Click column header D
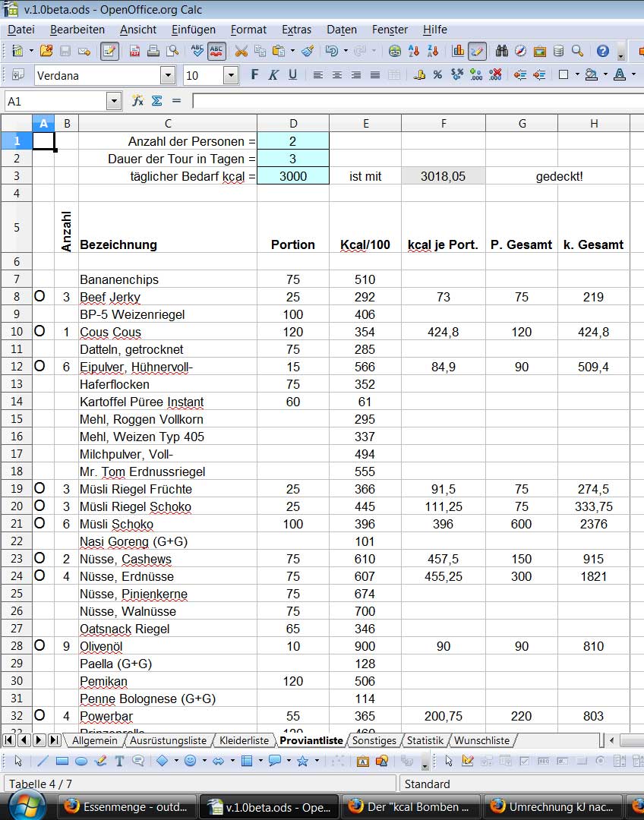Screen dimensions: 644x820 [293, 124]
